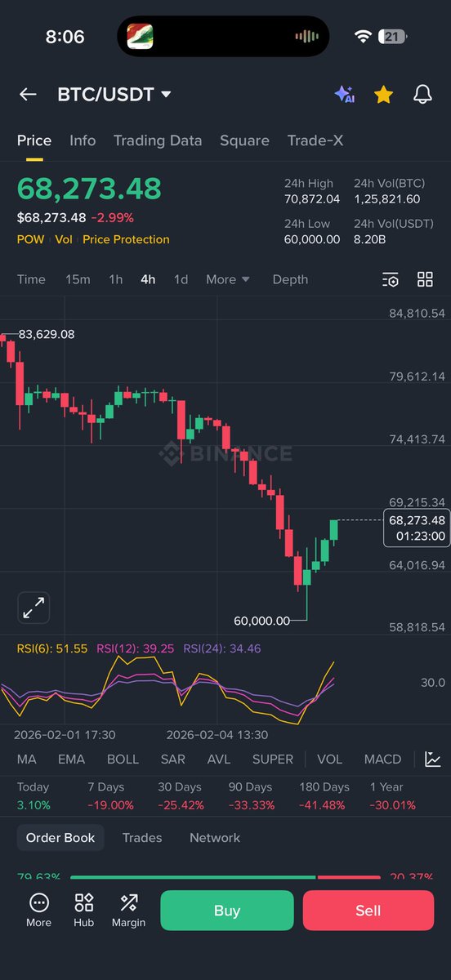
Task: Click the RSI(6): 51.55 label
Action: 52,648
